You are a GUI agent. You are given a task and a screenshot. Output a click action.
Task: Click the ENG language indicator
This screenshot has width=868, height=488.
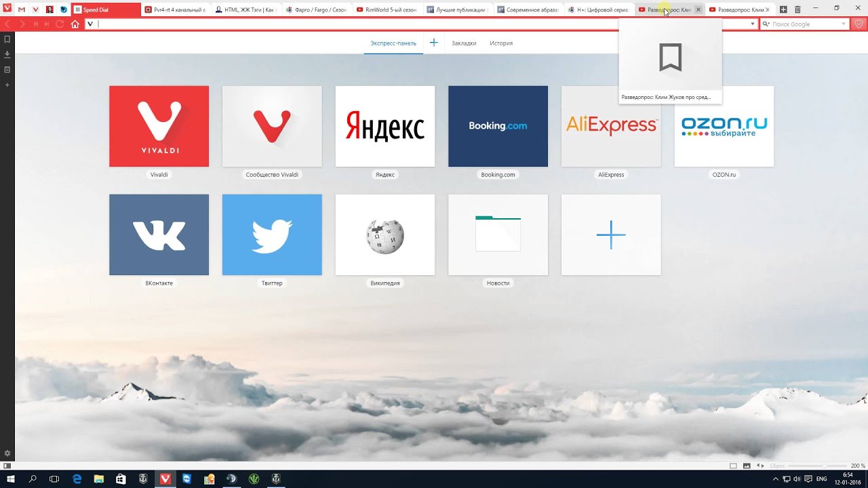pos(822,479)
